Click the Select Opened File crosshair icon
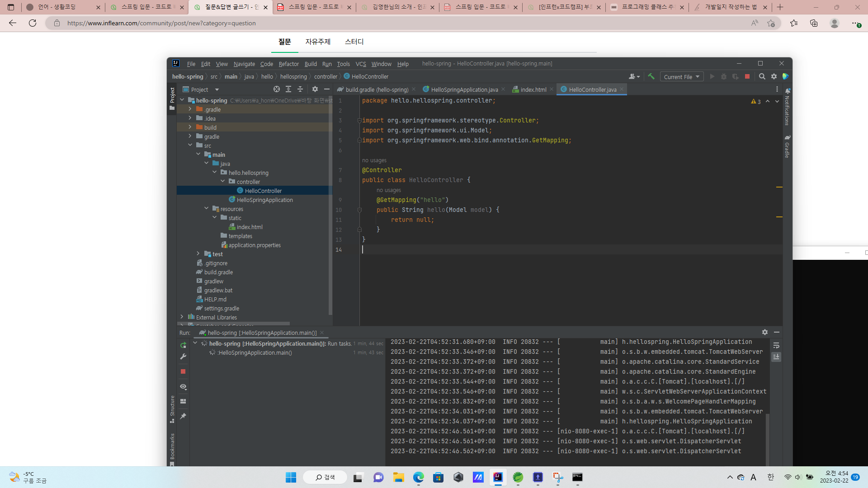Viewport: 868px width, 488px height. click(277, 89)
